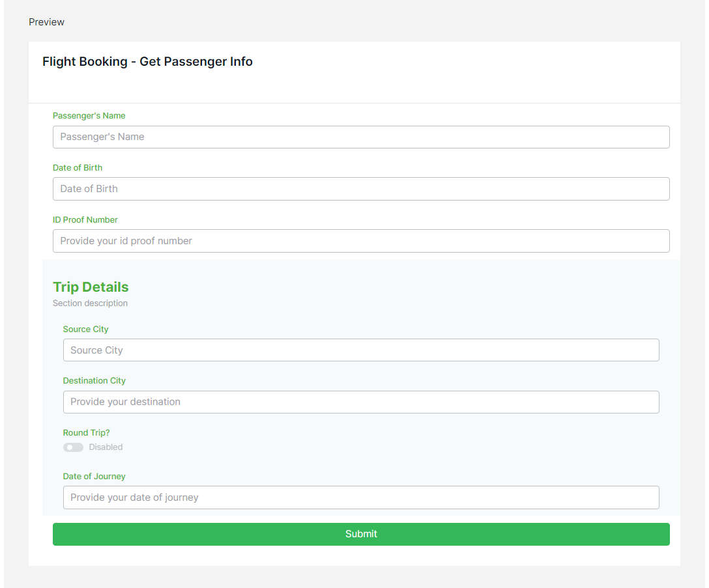Click the 'Trip Details' section heading
The height and width of the screenshot is (588, 709).
tap(91, 287)
